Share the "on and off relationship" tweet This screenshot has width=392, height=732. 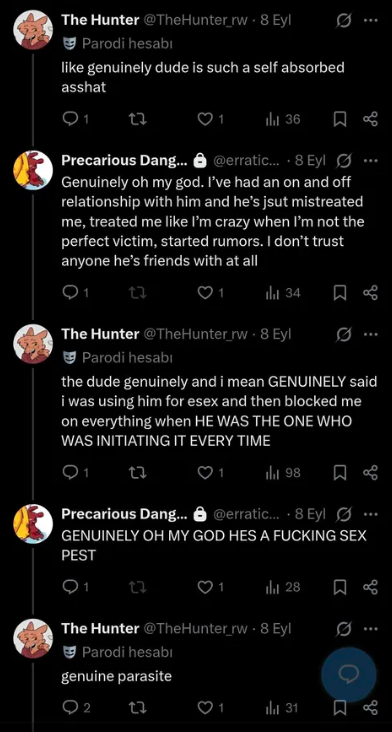tap(370, 293)
